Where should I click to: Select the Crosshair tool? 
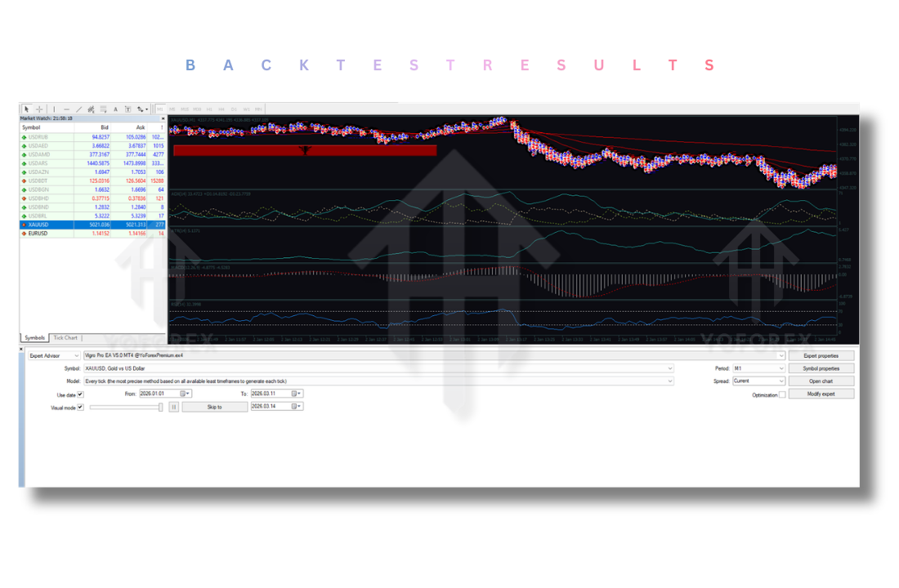click(x=39, y=108)
